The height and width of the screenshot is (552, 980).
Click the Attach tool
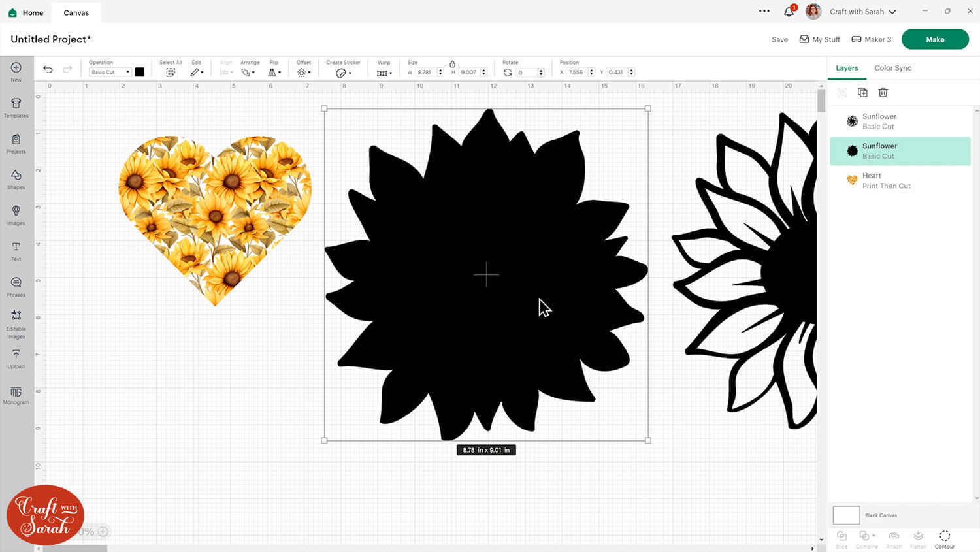click(x=894, y=540)
